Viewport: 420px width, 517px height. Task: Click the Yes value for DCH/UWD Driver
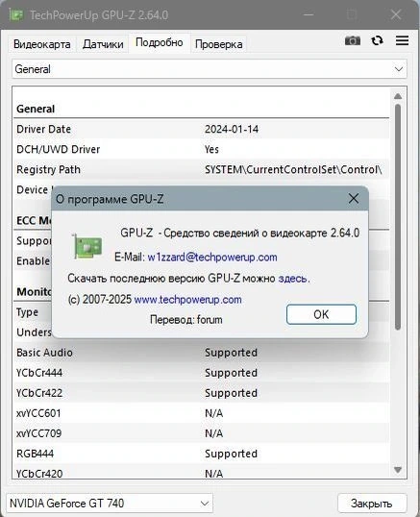tap(211, 149)
